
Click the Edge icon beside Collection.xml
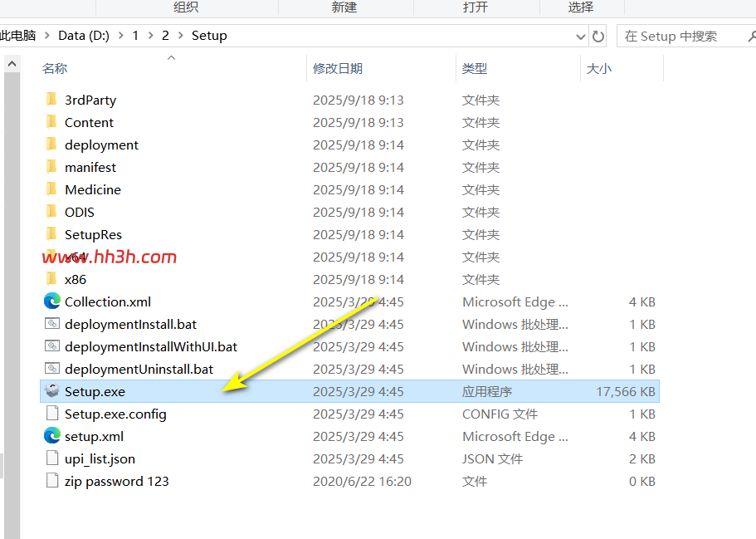point(52,301)
